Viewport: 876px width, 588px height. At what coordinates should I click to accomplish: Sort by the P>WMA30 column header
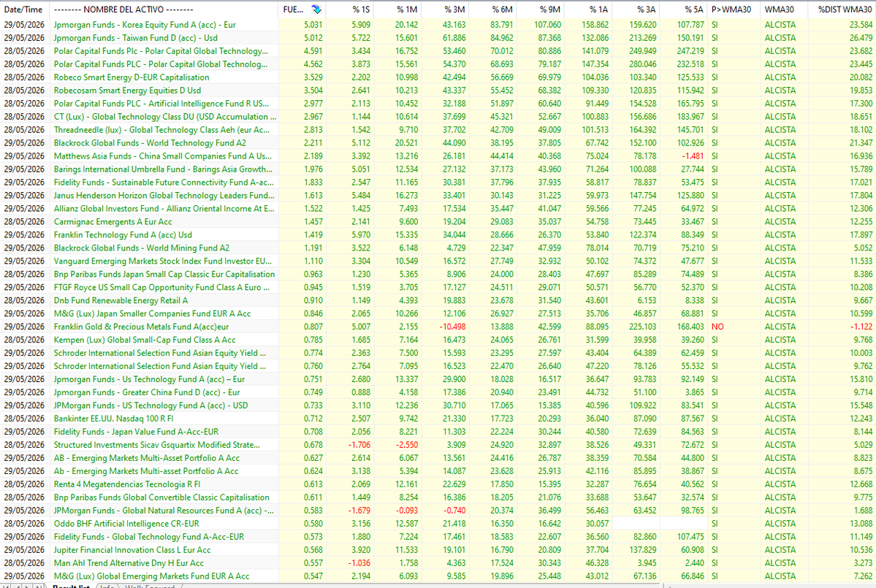(734, 9)
